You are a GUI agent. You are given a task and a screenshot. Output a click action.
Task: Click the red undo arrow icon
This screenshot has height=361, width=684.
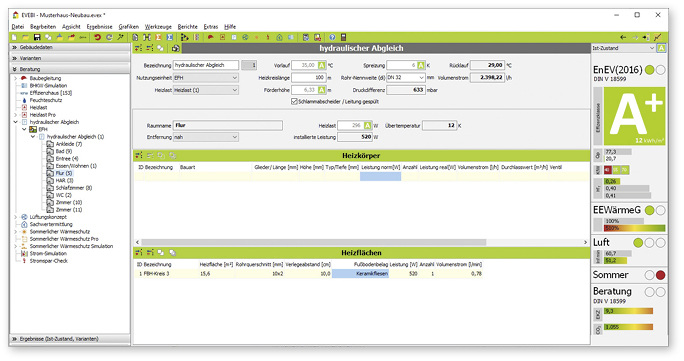click(97, 37)
